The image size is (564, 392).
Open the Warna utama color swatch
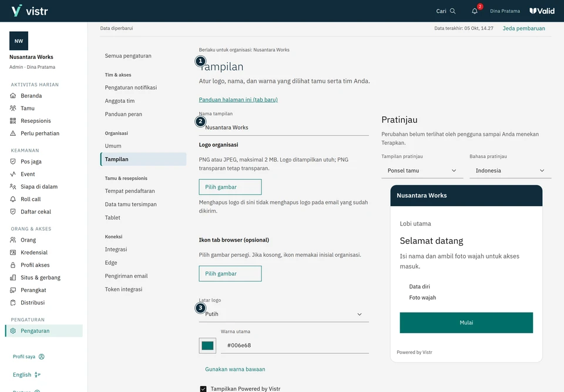coord(207,346)
